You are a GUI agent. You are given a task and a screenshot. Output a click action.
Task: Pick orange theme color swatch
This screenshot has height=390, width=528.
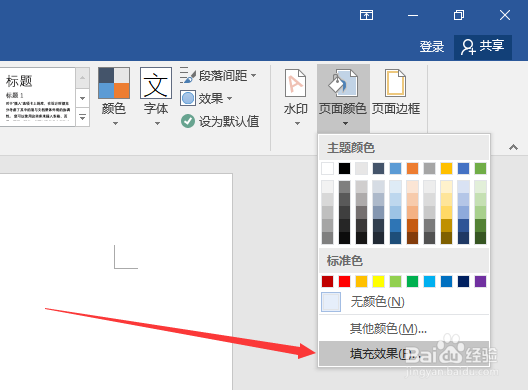412,168
